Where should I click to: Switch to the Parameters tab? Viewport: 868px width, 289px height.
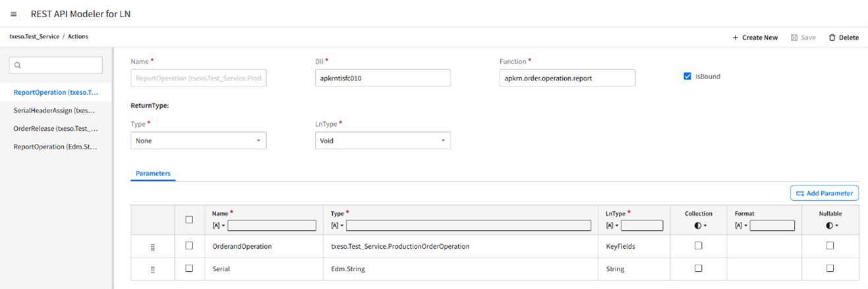click(x=153, y=174)
